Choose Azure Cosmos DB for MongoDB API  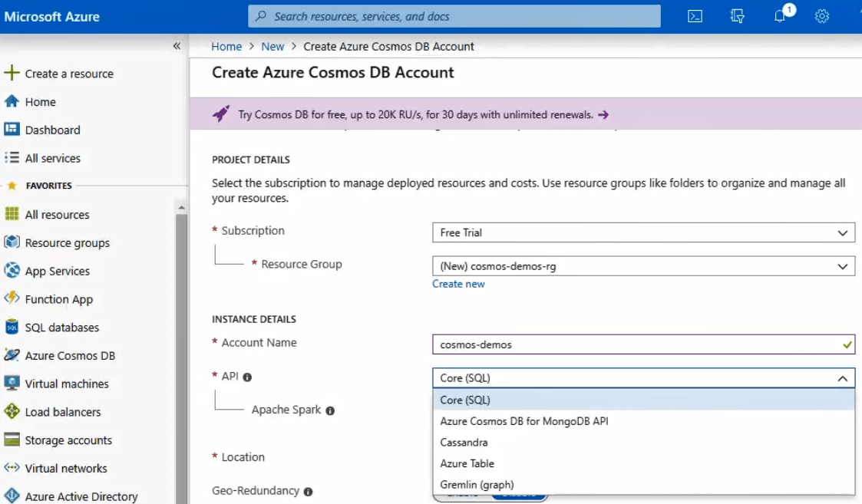pos(524,421)
